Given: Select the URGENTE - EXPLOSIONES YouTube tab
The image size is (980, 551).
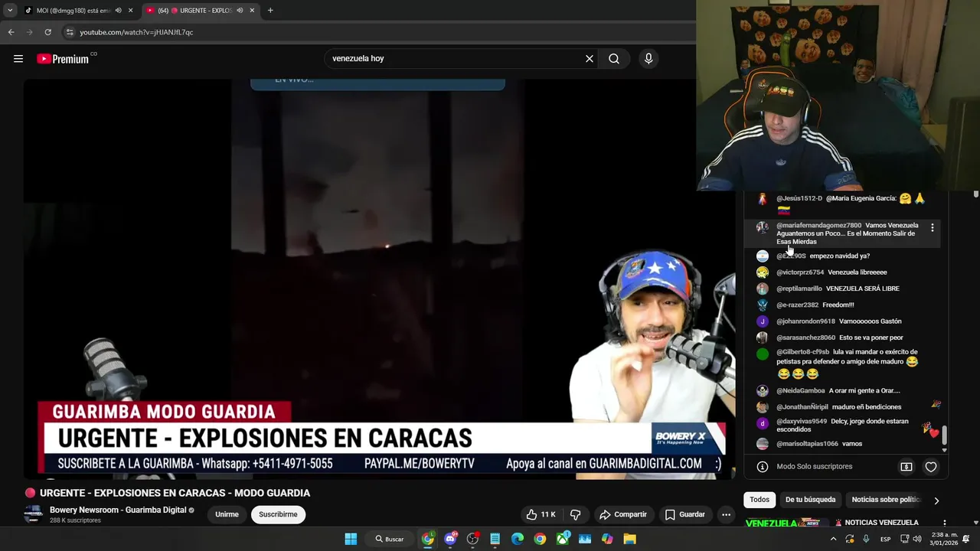Looking at the screenshot, I should tap(201, 11).
